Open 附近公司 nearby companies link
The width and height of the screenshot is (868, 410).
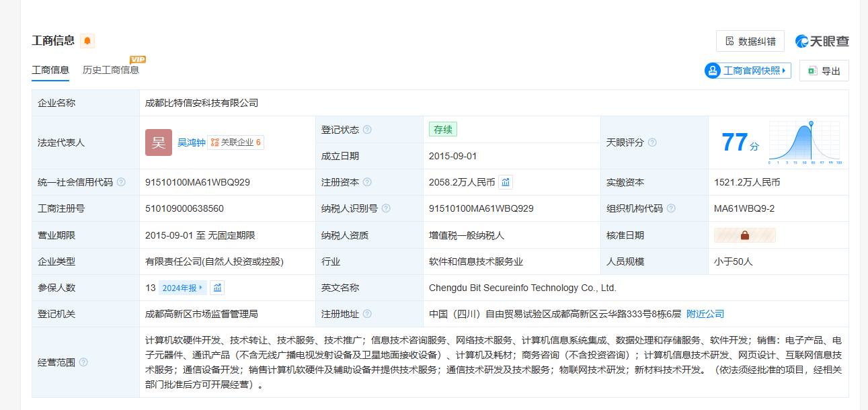705,314
